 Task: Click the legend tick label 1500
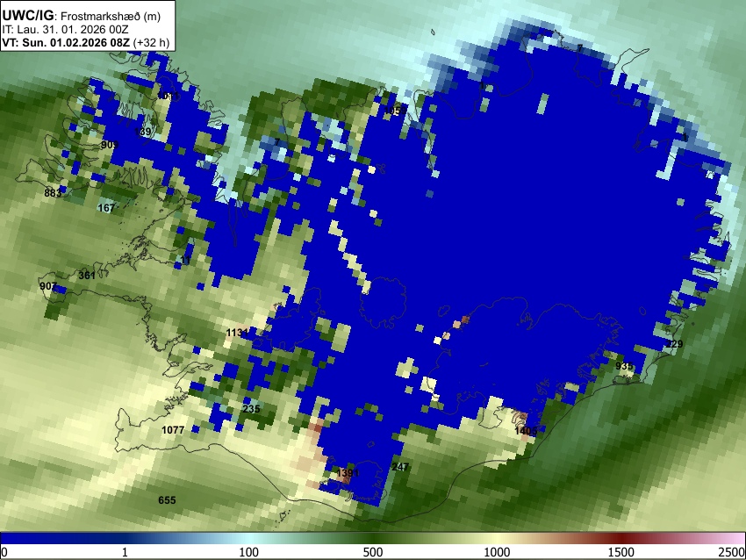point(621,552)
